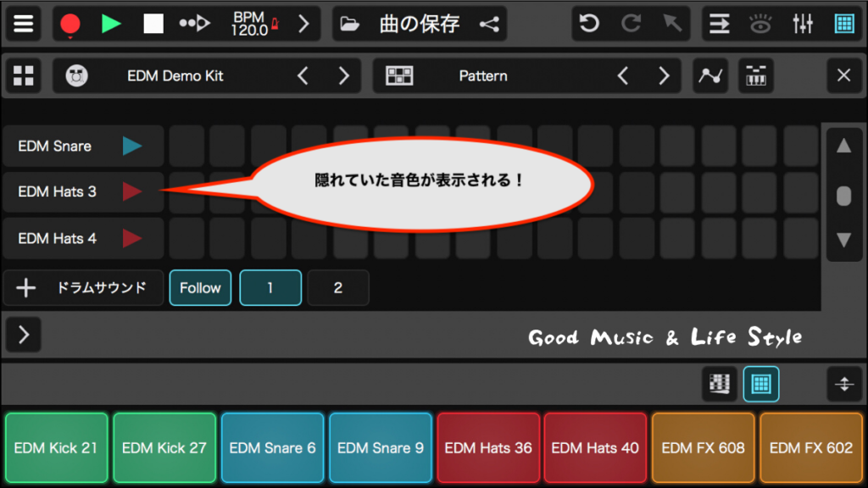Viewport: 868px width, 488px height.
Task: Tap the EDM Kick 21 pad
Action: (57, 447)
